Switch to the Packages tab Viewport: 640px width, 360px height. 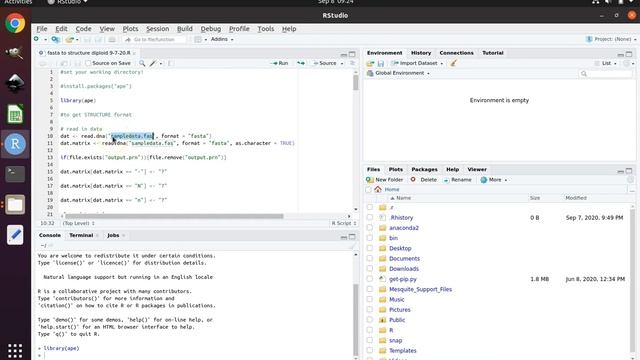[424, 169]
